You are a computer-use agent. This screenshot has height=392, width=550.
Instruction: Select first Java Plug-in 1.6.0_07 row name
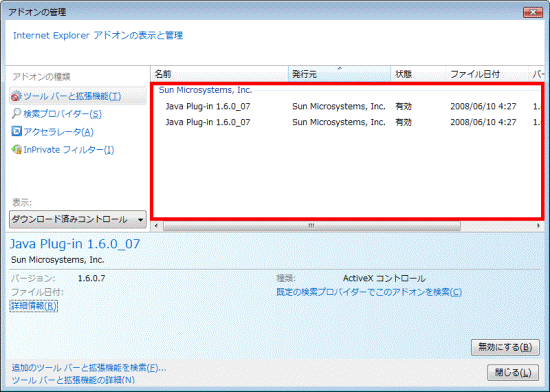pos(208,106)
